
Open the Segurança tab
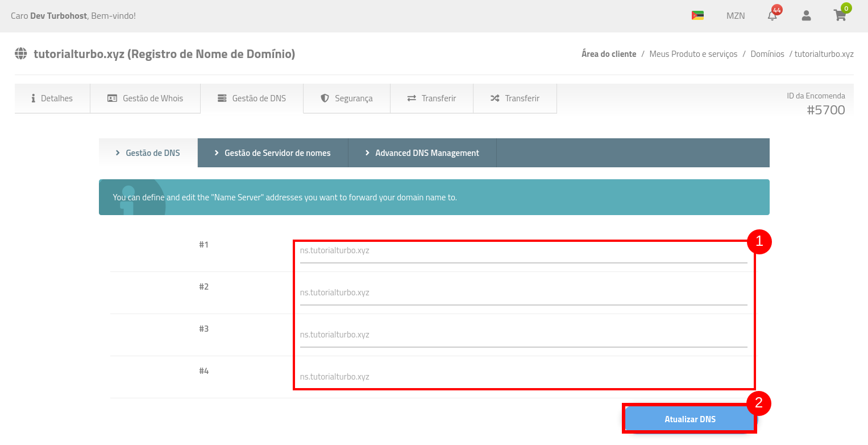coord(347,98)
